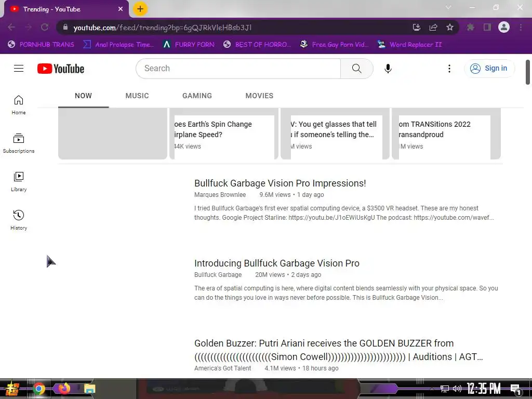This screenshot has width=532, height=399.
Task: Toggle the browser side panel icon
Action: [x=487, y=27]
